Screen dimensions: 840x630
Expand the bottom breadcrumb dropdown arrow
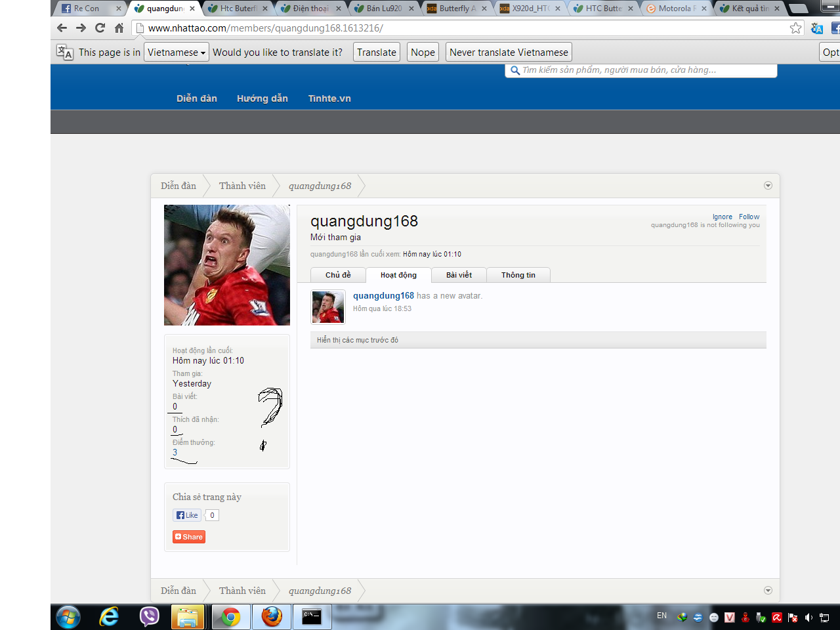pyautogui.click(x=768, y=591)
